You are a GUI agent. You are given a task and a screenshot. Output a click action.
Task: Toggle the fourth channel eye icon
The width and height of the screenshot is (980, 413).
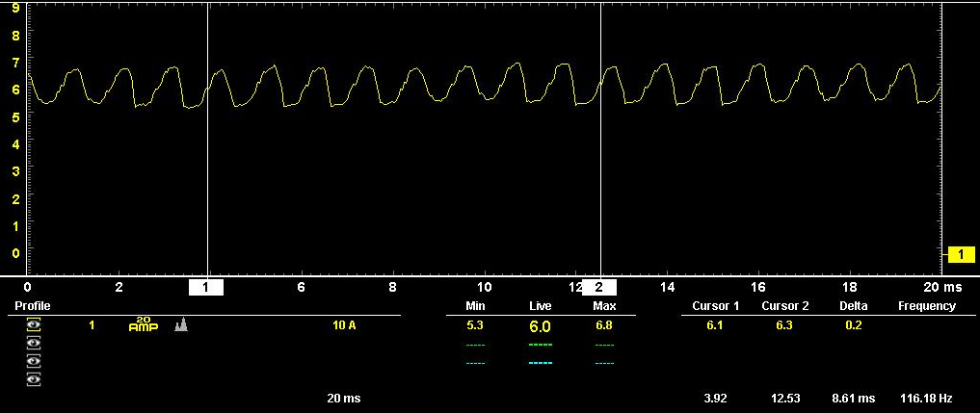coord(35,379)
